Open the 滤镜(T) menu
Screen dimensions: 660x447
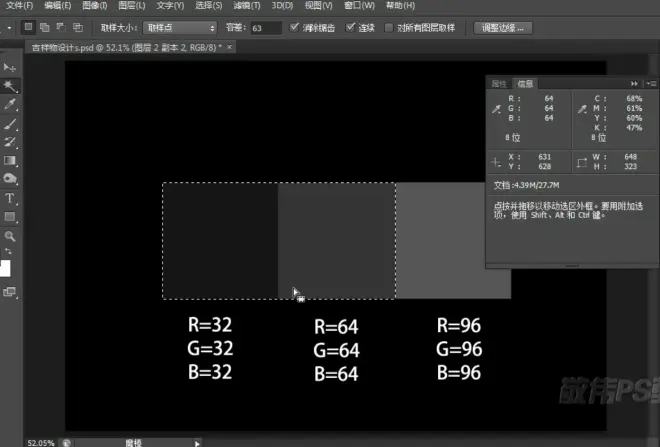click(247, 5)
